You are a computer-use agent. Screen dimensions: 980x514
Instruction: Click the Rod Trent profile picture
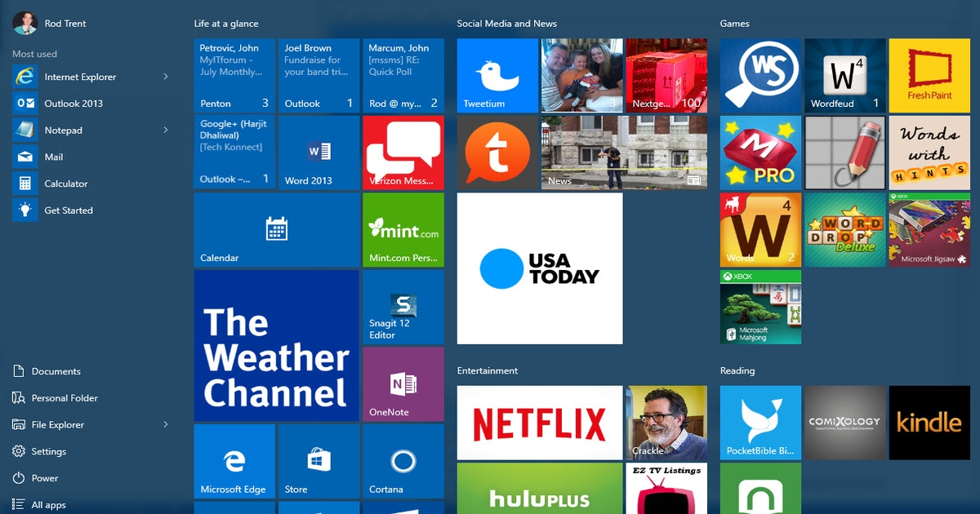click(26, 23)
